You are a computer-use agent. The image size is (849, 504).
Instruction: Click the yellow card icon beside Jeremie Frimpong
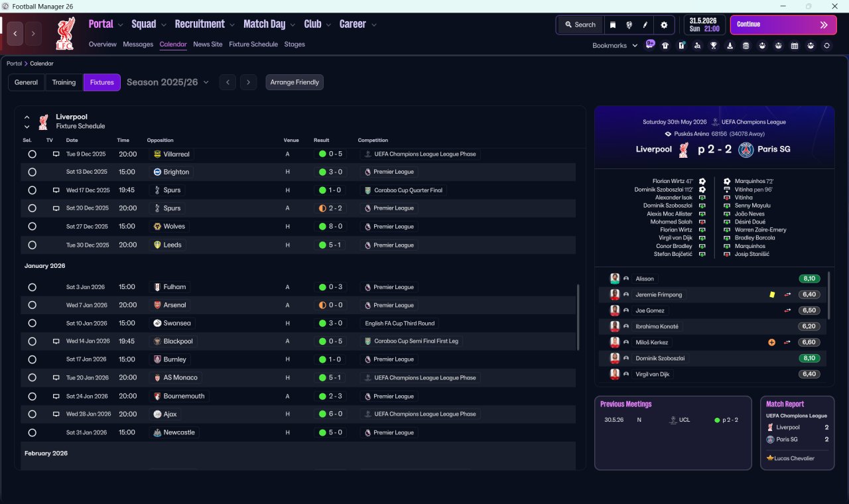(772, 294)
